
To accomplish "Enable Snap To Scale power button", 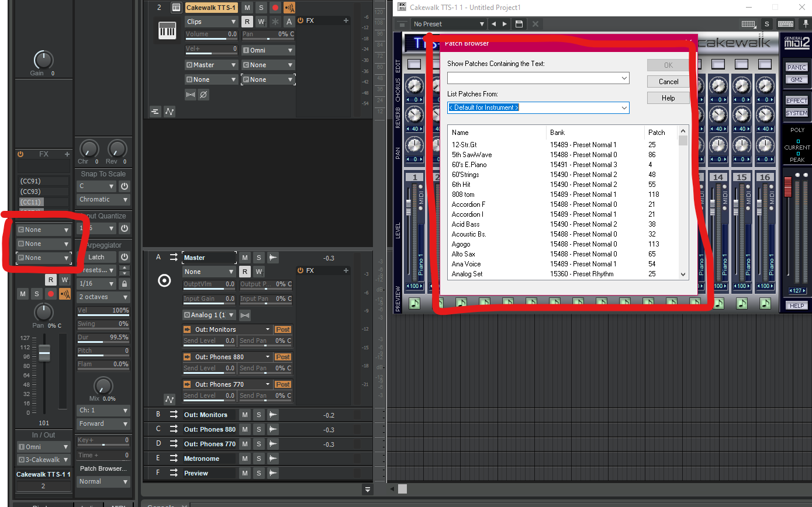I will click(124, 186).
